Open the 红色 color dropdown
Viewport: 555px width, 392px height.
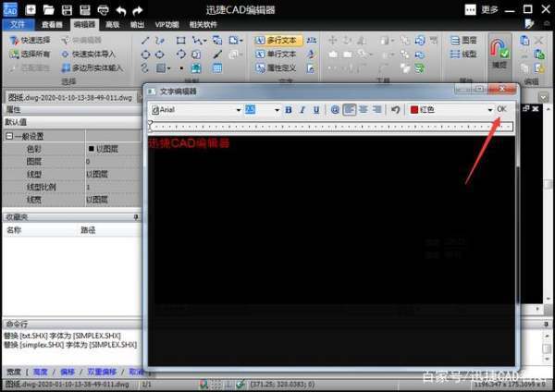490,110
